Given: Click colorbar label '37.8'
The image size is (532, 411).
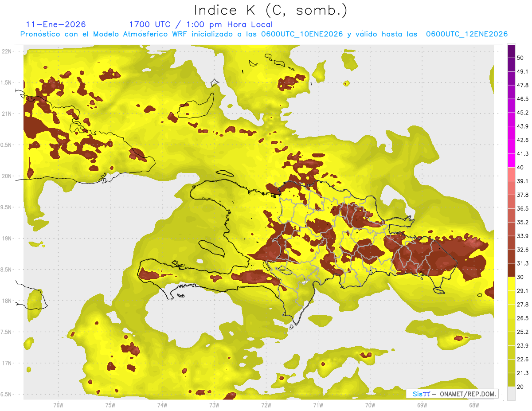Looking at the screenshot, I should pyautogui.click(x=523, y=195).
